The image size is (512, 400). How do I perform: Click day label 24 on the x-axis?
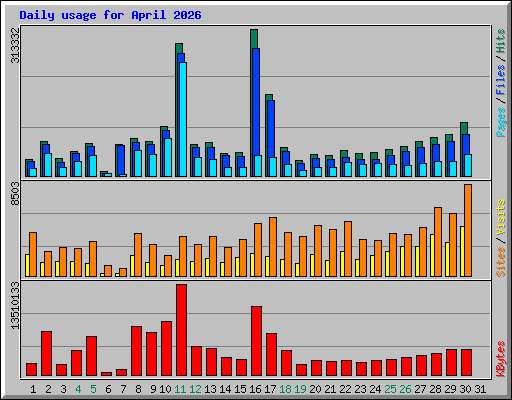tap(375, 389)
